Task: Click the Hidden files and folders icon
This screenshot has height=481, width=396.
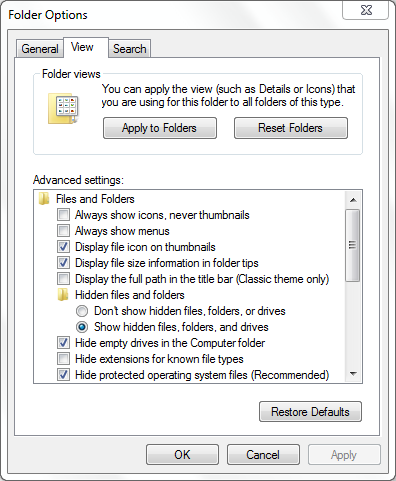Action: [63, 295]
